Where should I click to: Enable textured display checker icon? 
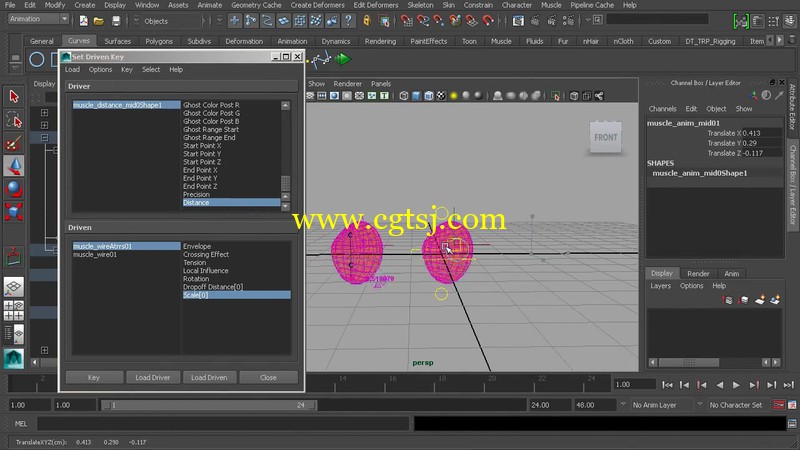coord(441,95)
